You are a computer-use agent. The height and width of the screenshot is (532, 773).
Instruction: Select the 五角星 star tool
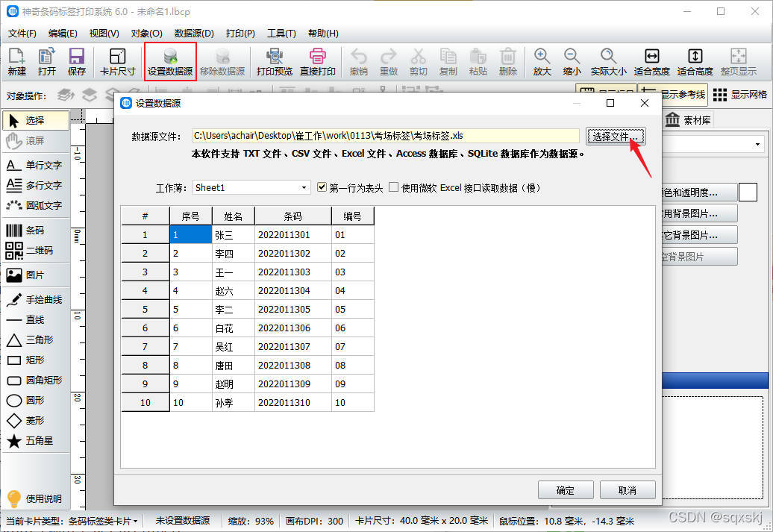coord(36,441)
